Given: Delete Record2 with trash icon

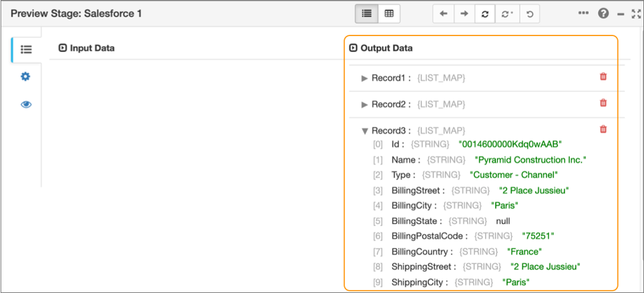Looking at the screenshot, I should pyautogui.click(x=603, y=103).
